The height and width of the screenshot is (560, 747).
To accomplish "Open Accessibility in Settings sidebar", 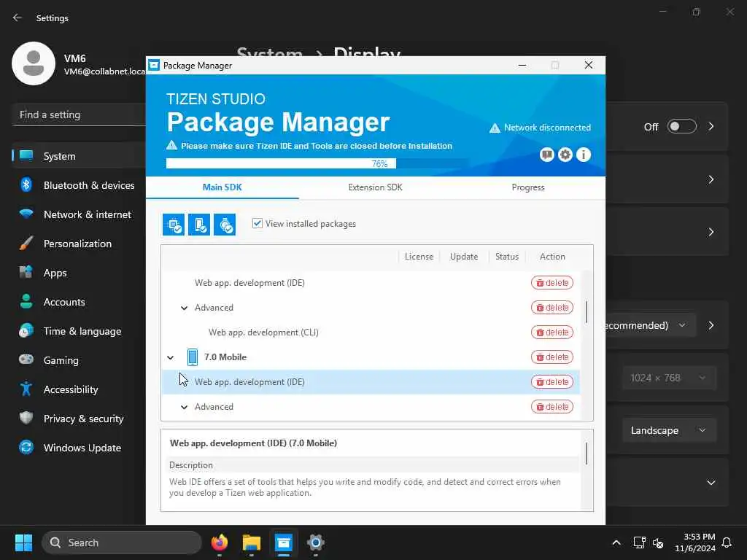I will click(78, 389).
